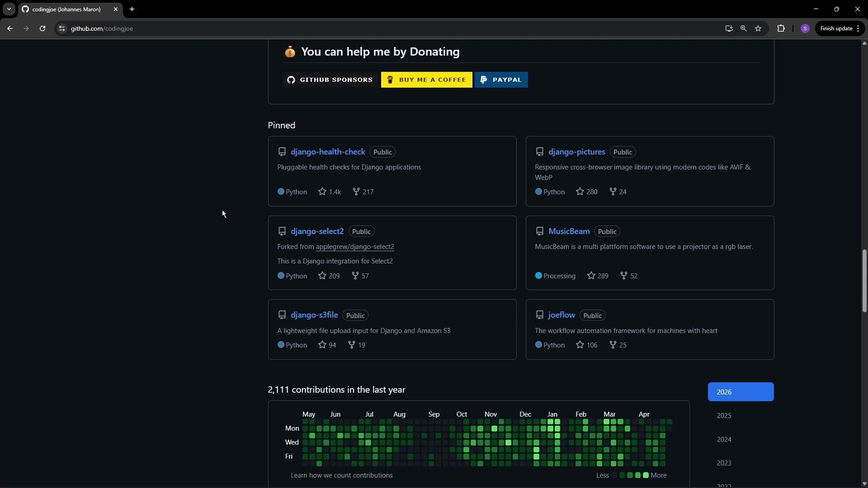View django-select2's 57 forks
This screenshot has height=488, width=868.
tap(360, 276)
